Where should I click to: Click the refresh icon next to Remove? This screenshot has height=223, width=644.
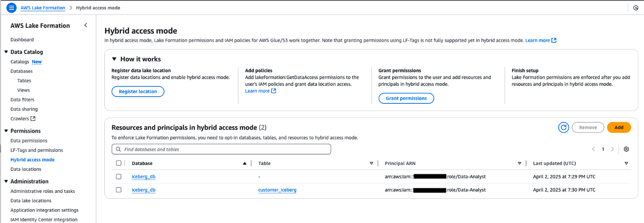coord(563,128)
